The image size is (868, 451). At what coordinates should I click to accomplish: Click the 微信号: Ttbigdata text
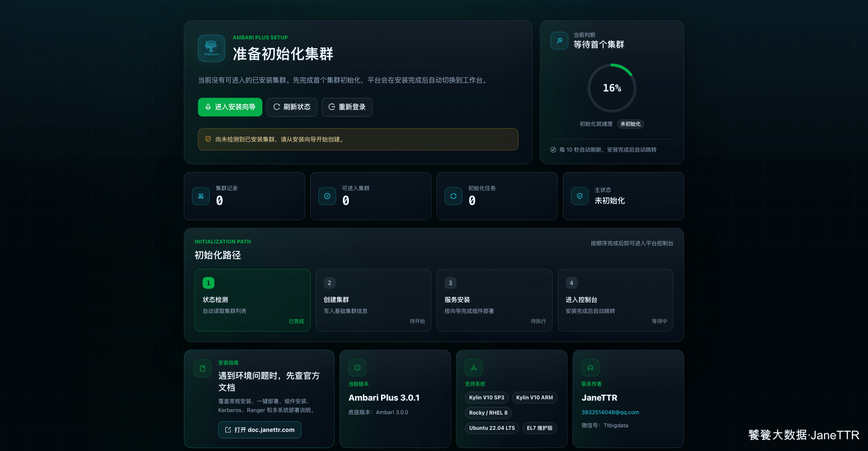tap(605, 425)
